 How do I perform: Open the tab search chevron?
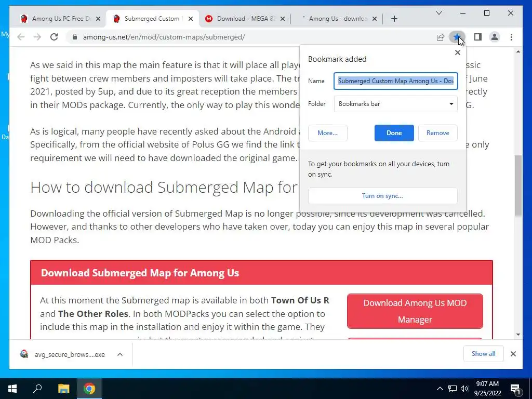(438, 13)
